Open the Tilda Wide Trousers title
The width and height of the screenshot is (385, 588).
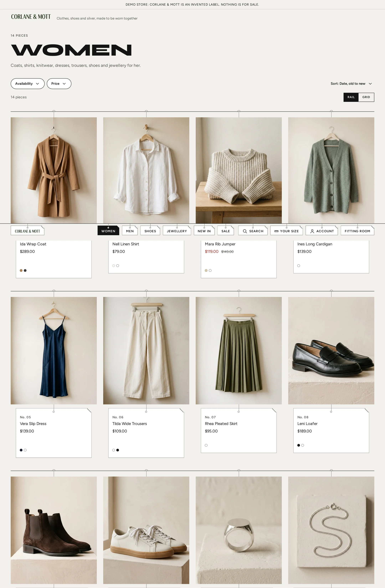[130, 424]
